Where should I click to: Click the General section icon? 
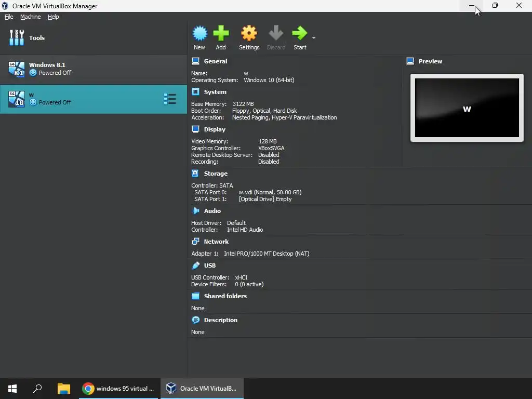tap(195, 61)
